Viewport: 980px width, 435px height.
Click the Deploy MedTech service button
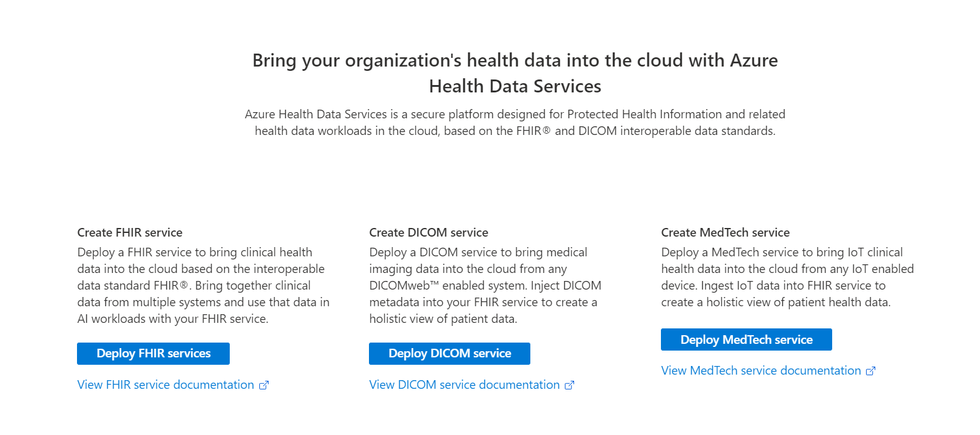[746, 339]
